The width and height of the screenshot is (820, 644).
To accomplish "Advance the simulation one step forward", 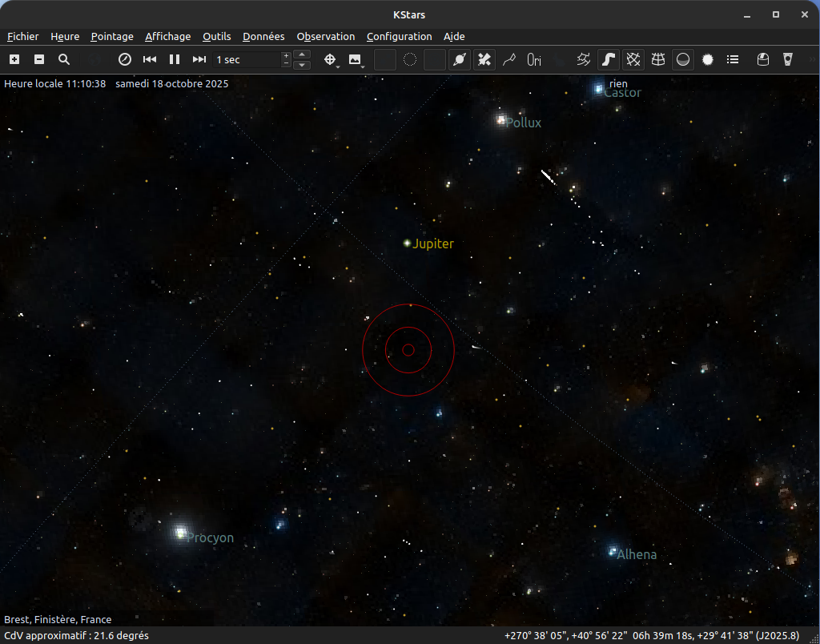I will click(199, 59).
